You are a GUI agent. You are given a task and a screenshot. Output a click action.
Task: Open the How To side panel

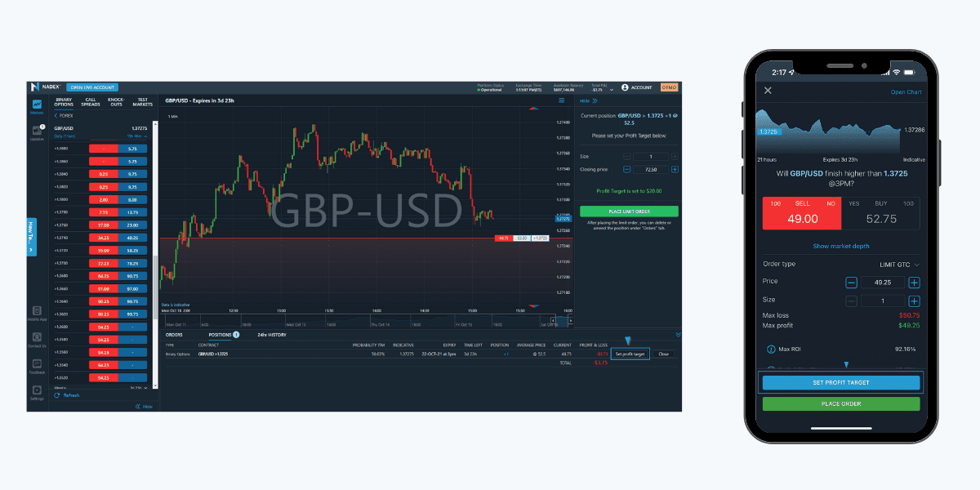click(31, 237)
